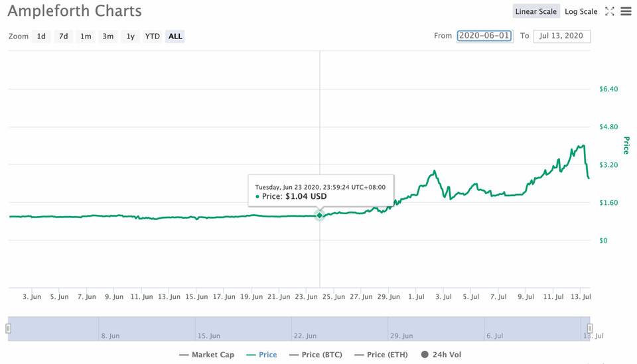Image resolution: width=637 pixels, height=364 pixels.
Task: Toggle fullscreen chart view icon
Action: point(610,11)
